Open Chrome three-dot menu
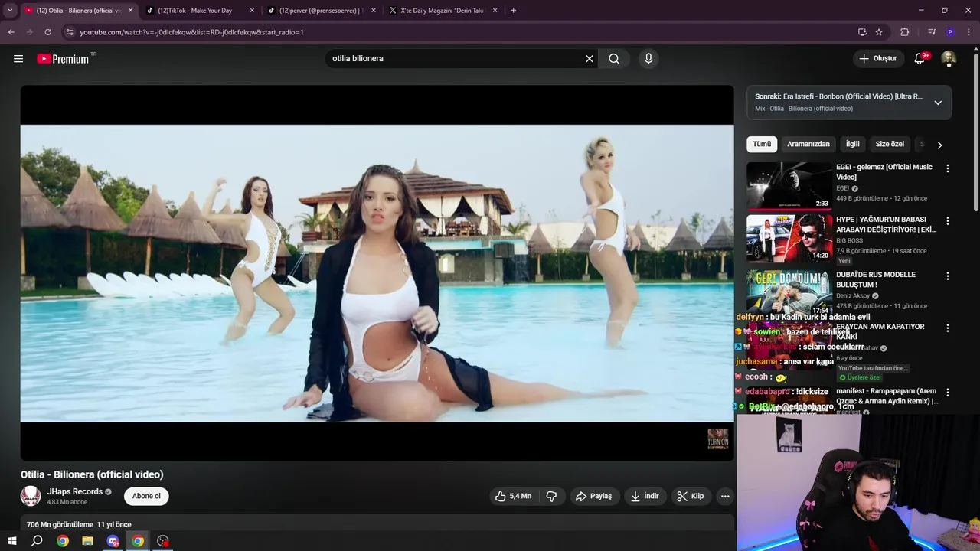The image size is (980, 551). point(969,32)
